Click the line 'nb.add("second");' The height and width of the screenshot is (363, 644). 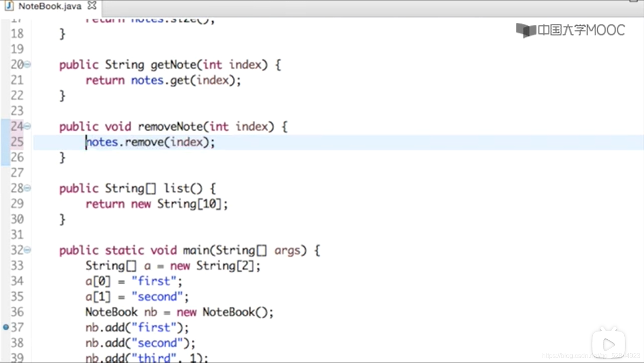point(140,343)
